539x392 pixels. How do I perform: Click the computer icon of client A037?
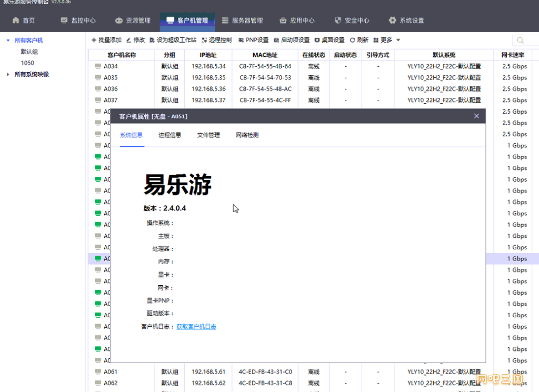click(98, 100)
